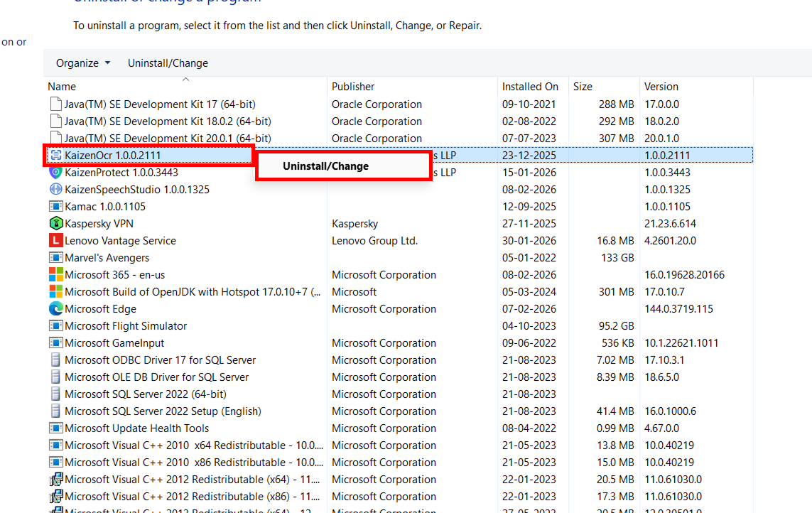Image resolution: width=812 pixels, height=513 pixels.
Task: Click the Lenovo Vantage Service red icon
Action: (55, 241)
